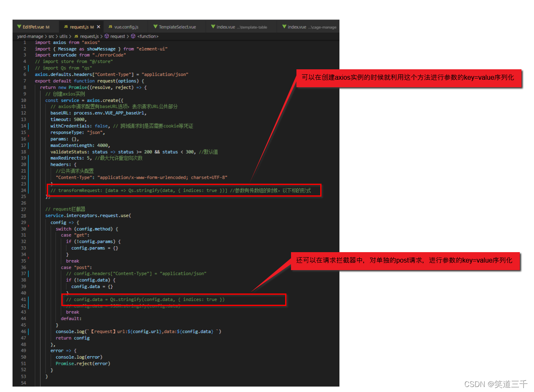
Task: Click the 'default:' case line
Action: coord(71,319)
